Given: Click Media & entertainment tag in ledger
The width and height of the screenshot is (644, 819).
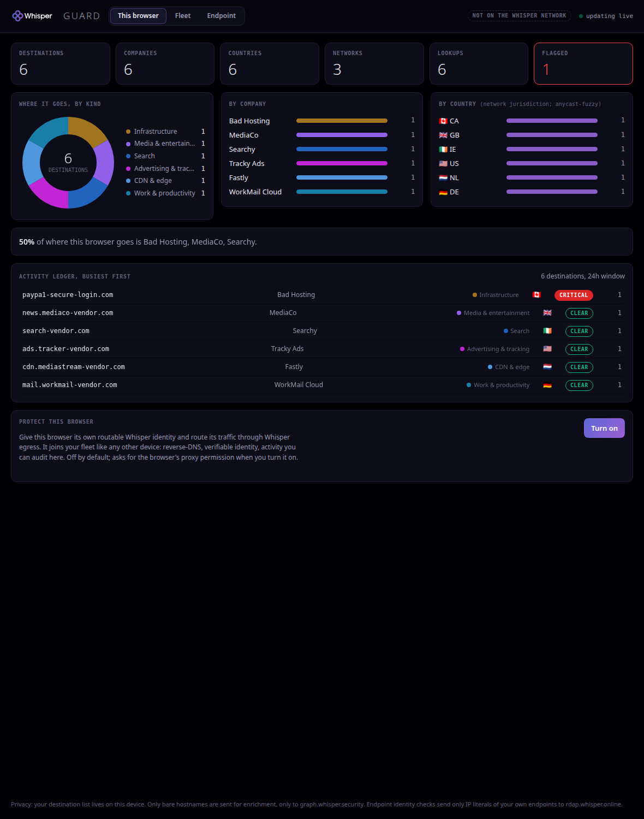Looking at the screenshot, I should 493,313.
